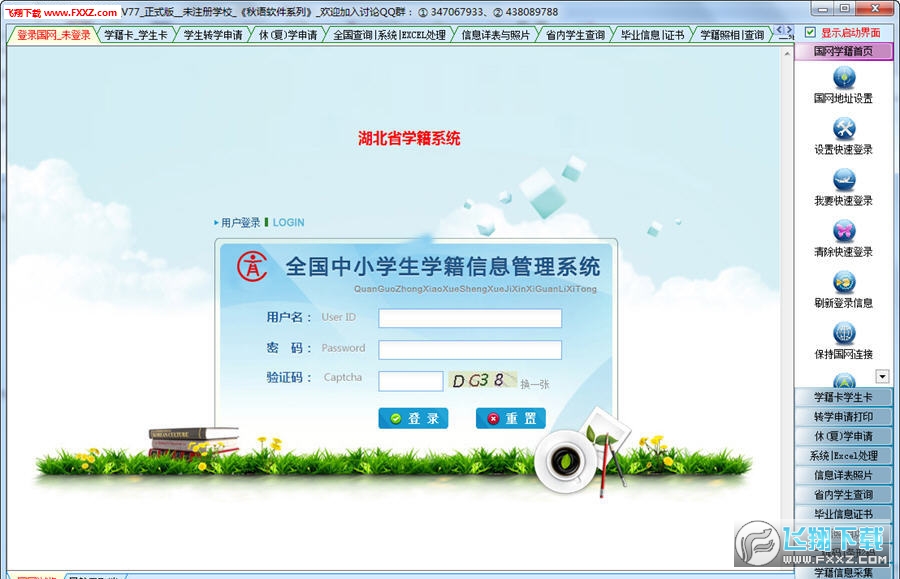The image size is (900, 579).
Task: Open the 省内学生查询 tab
Action: pyautogui.click(x=575, y=35)
